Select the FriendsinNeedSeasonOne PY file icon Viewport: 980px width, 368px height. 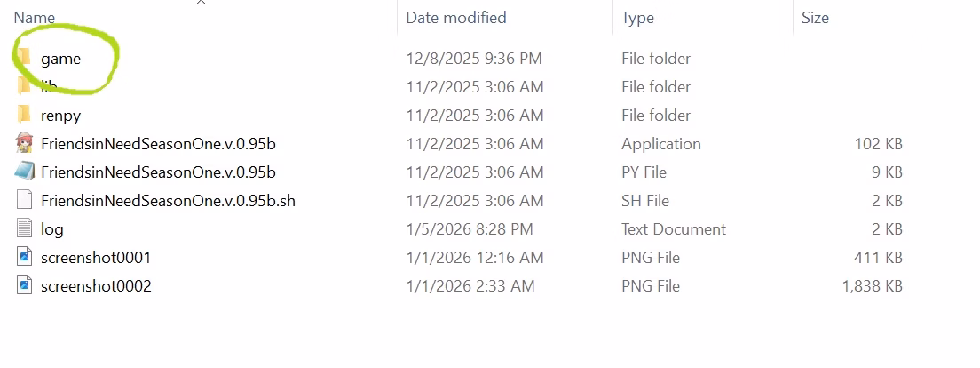tap(24, 172)
